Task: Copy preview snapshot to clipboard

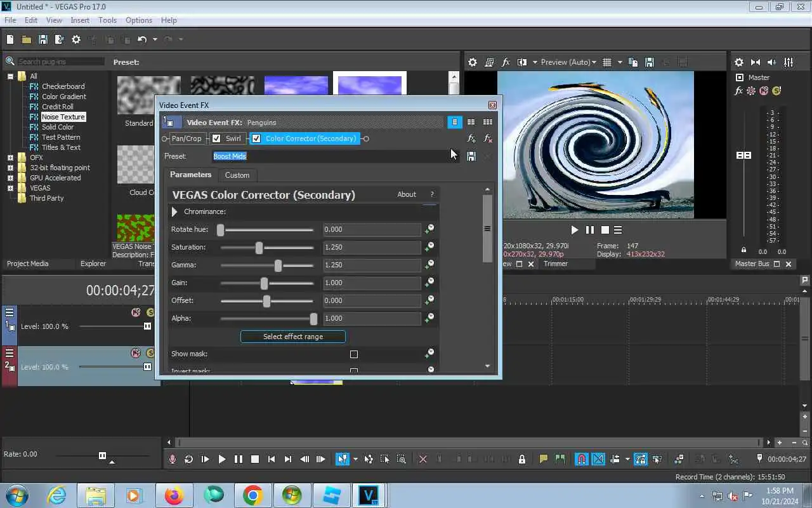Action: [633, 62]
